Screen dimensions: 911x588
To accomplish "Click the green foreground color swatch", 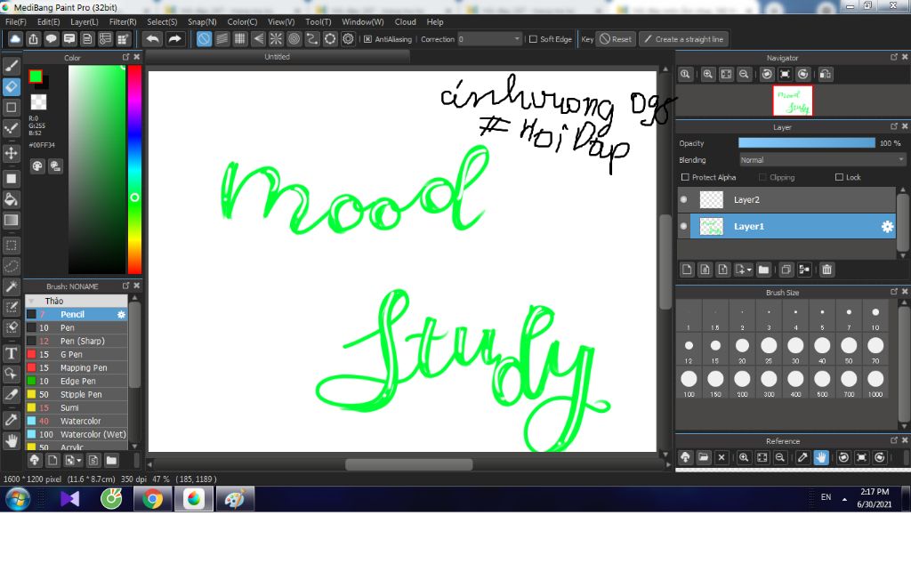I will pos(36,77).
